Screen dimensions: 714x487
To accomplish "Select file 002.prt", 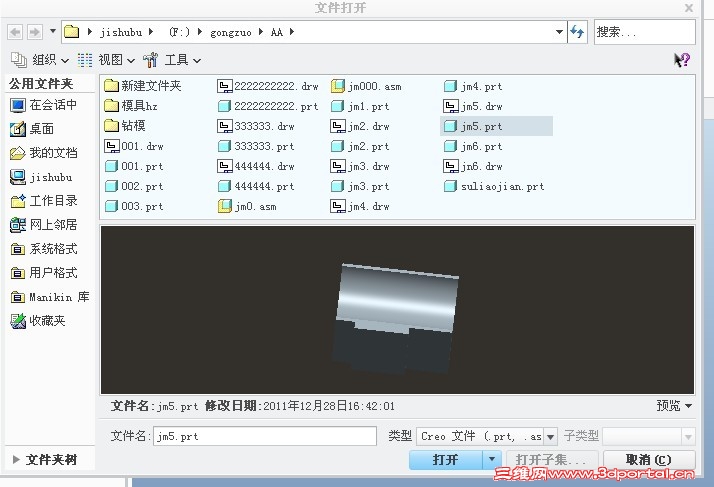I will (134, 186).
